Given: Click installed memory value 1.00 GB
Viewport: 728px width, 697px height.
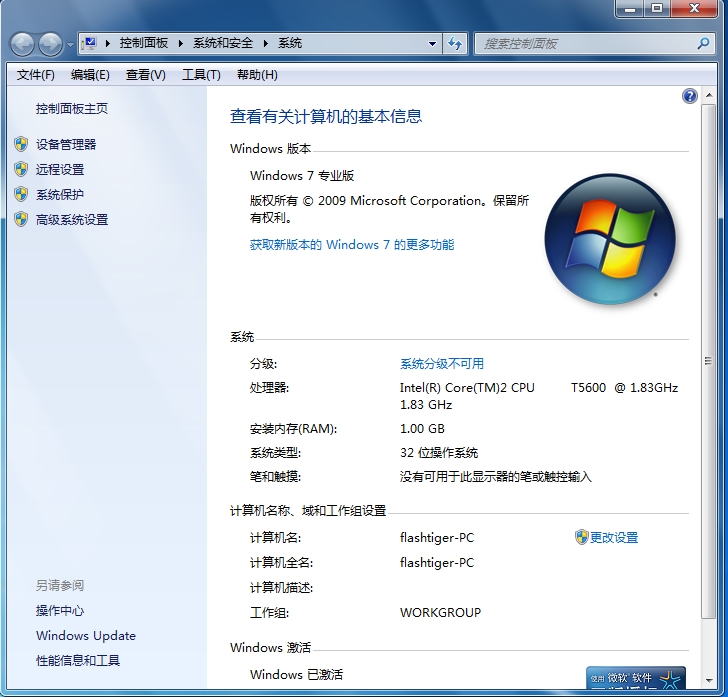Looking at the screenshot, I should [422, 429].
